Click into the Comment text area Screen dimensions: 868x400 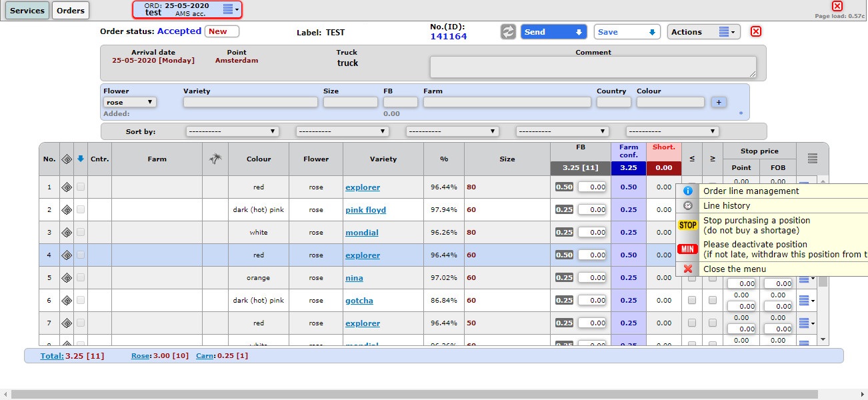point(593,67)
